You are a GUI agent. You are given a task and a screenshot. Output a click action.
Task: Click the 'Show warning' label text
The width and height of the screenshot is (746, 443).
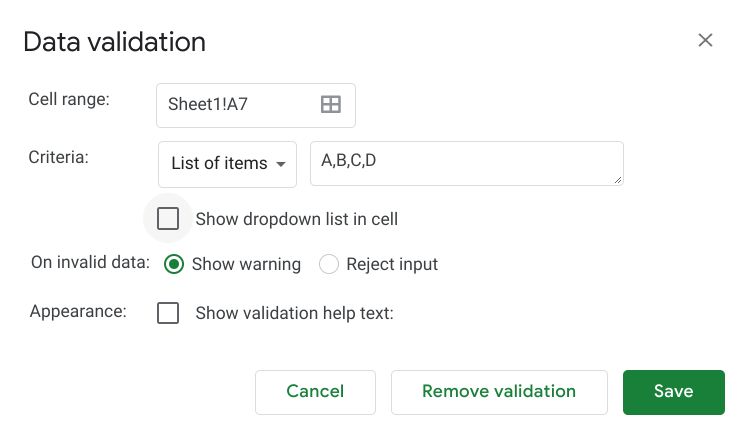coord(246,265)
